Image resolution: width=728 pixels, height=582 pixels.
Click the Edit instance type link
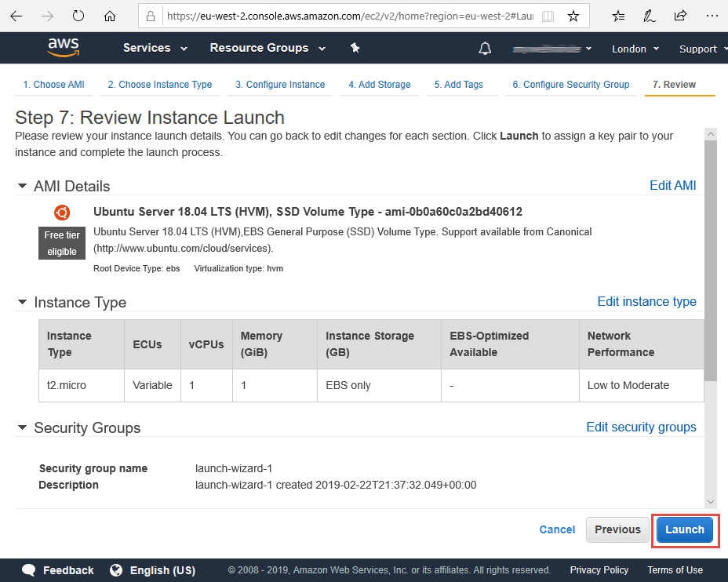pyautogui.click(x=646, y=302)
